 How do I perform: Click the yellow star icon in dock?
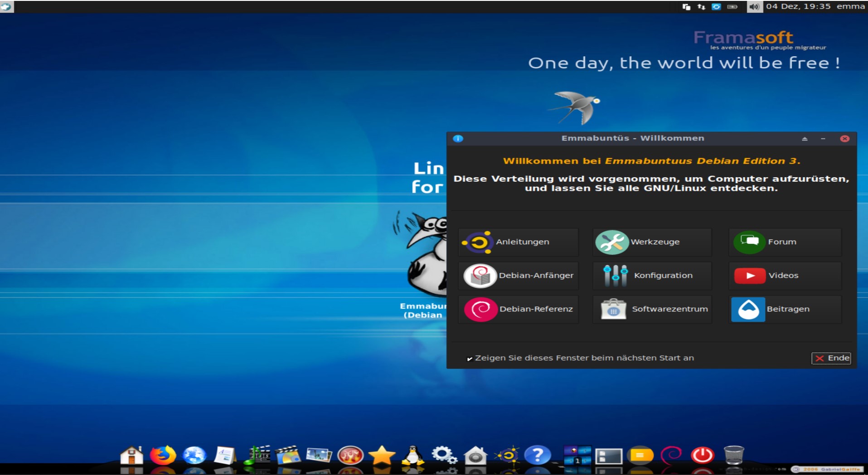tap(382, 455)
